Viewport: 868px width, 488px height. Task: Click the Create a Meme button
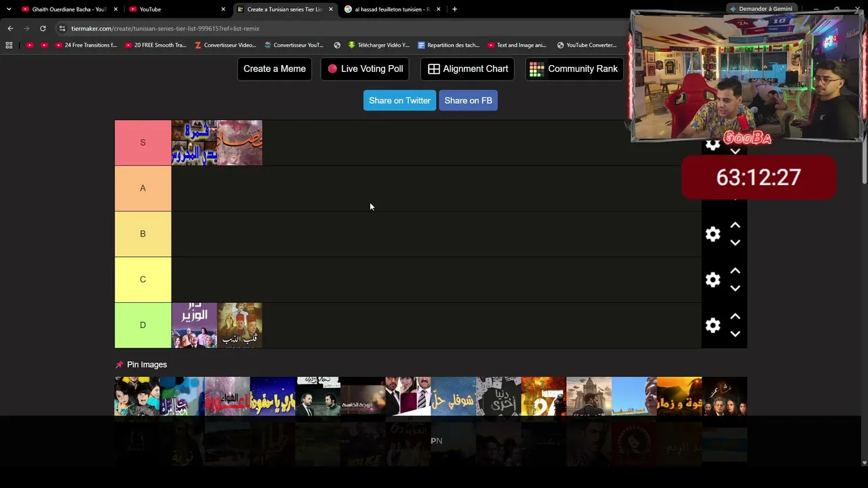275,68
